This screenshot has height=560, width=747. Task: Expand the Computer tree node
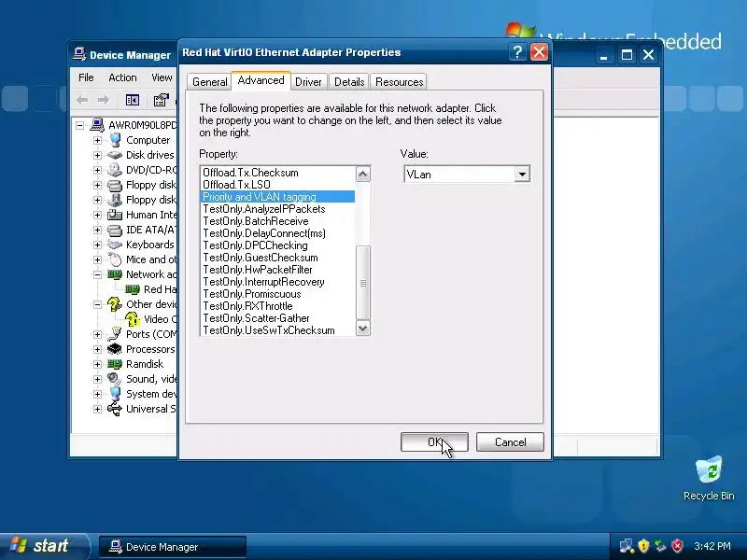pos(98,141)
